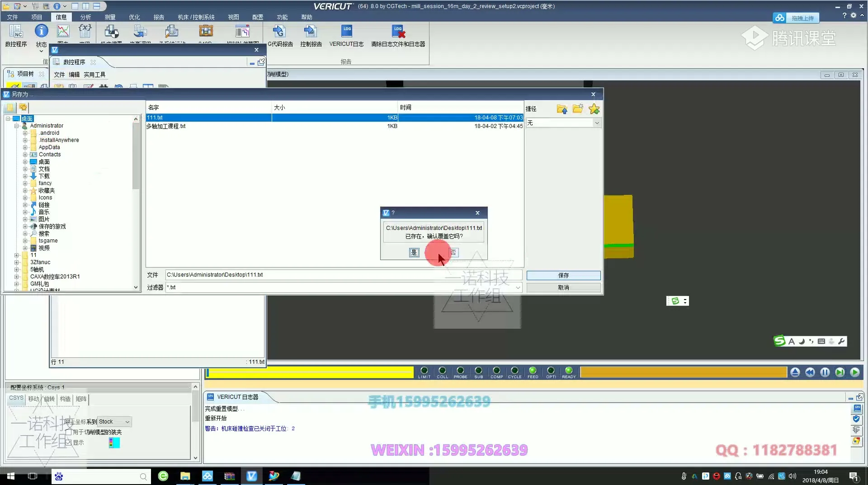Screen dimensions: 868x485
Task: Expand the AppData folder tree node
Action: coord(25,147)
